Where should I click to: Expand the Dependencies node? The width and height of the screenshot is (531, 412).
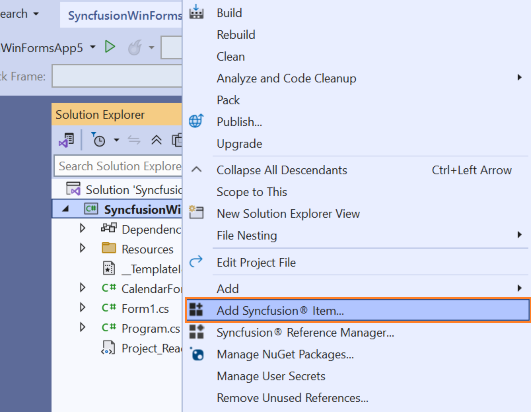tap(82, 228)
